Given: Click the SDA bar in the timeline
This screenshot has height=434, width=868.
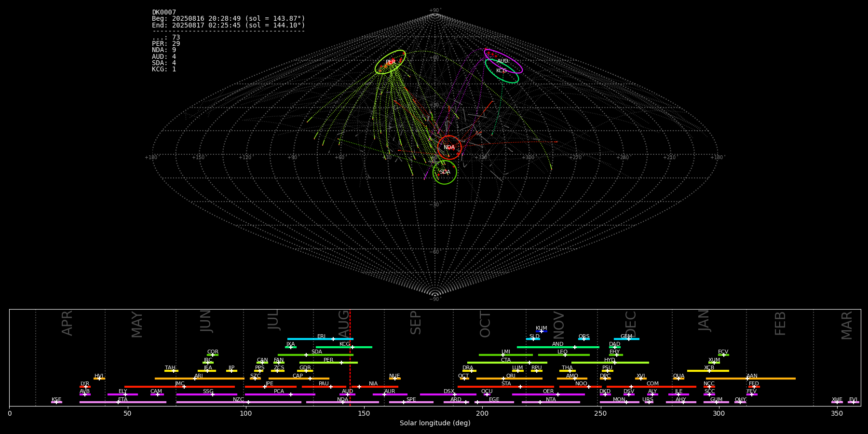Looking at the screenshot, I should coord(315,355).
